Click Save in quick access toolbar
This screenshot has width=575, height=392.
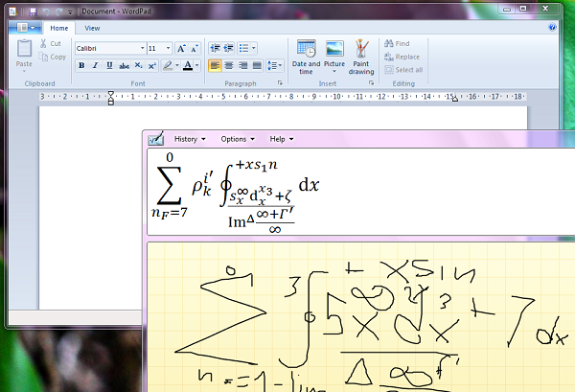click(x=33, y=12)
